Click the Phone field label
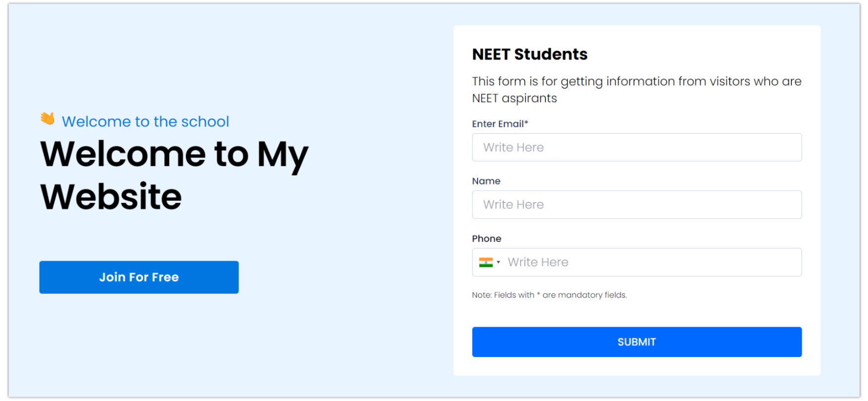 [486, 238]
